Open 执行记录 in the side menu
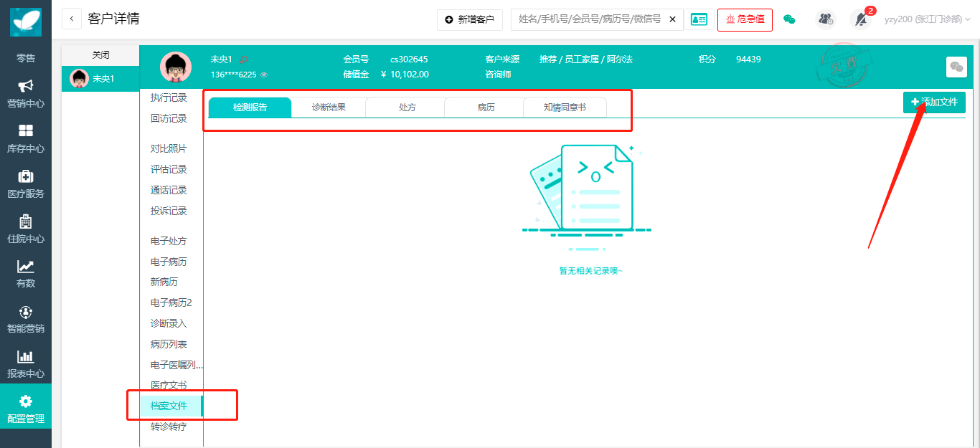The width and height of the screenshot is (980, 448). point(169,97)
